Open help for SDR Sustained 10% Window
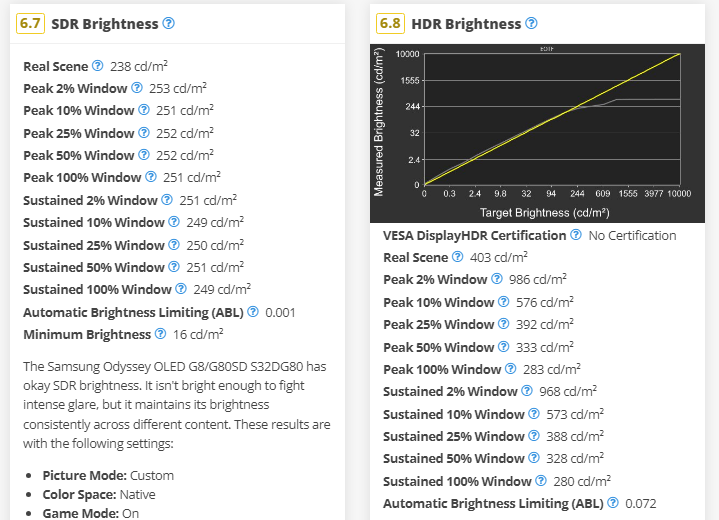This screenshot has width=719, height=520. coord(174,221)
